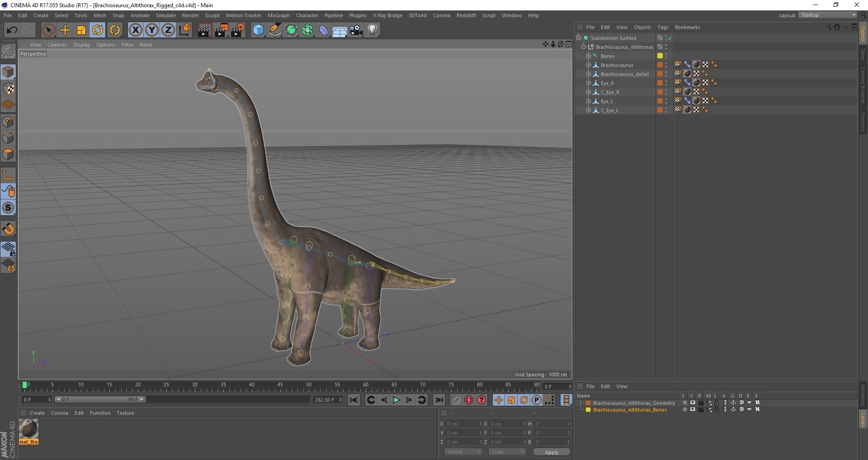This screenshot has width=868, height=460.
Task: Open the Array modeling objects icon
Action: pos(307,30)
